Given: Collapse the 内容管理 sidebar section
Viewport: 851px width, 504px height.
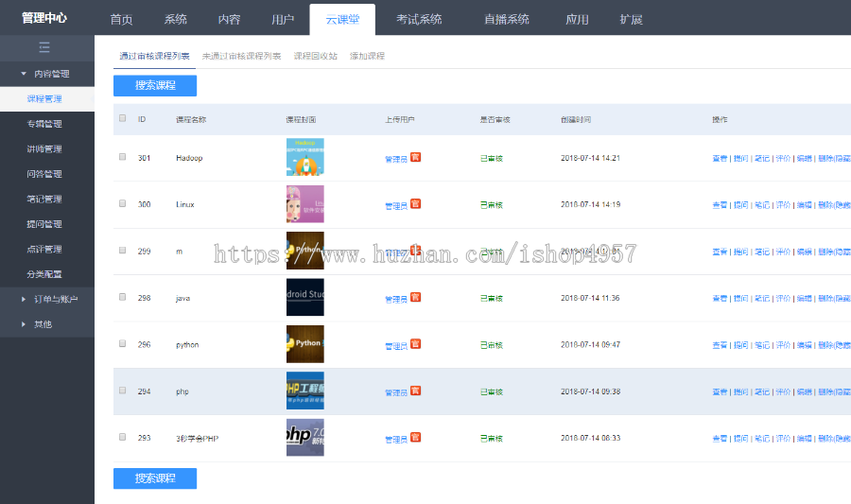Looking at the screenshot, I should pyautogui.click(x=46, y=74).
